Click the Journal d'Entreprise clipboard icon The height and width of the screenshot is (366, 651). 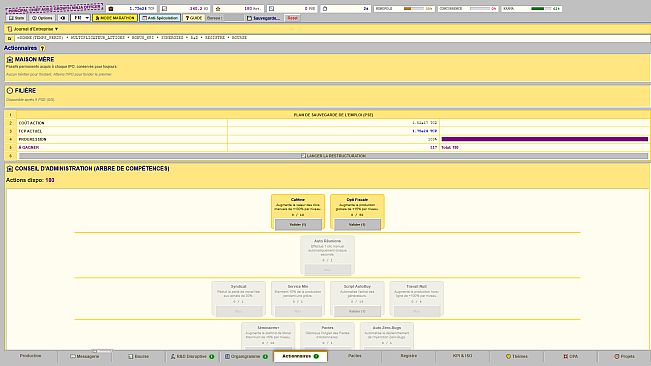point(10,29)
